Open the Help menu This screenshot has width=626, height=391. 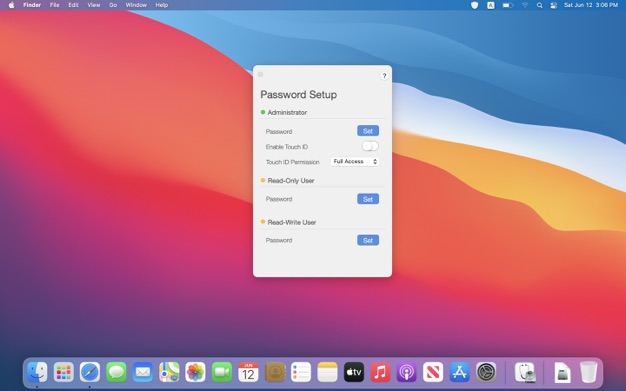click(x=161, y=5)
